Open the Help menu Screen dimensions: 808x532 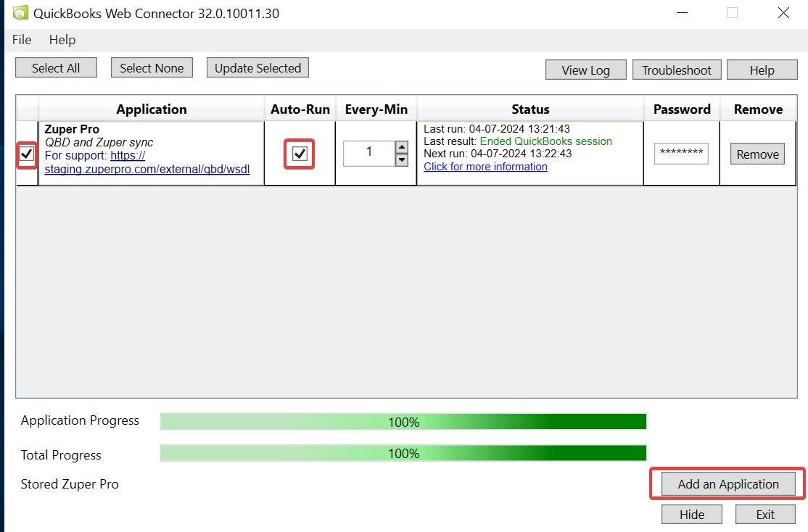62,40
